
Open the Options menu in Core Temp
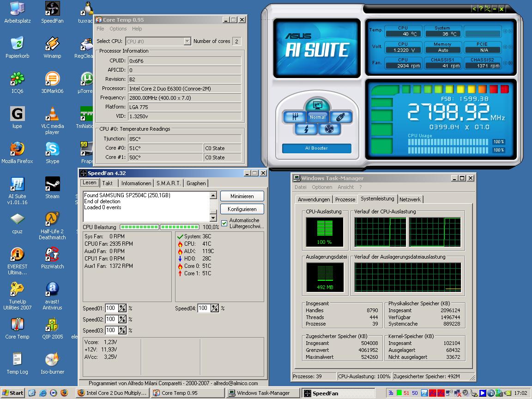point(118,29)
